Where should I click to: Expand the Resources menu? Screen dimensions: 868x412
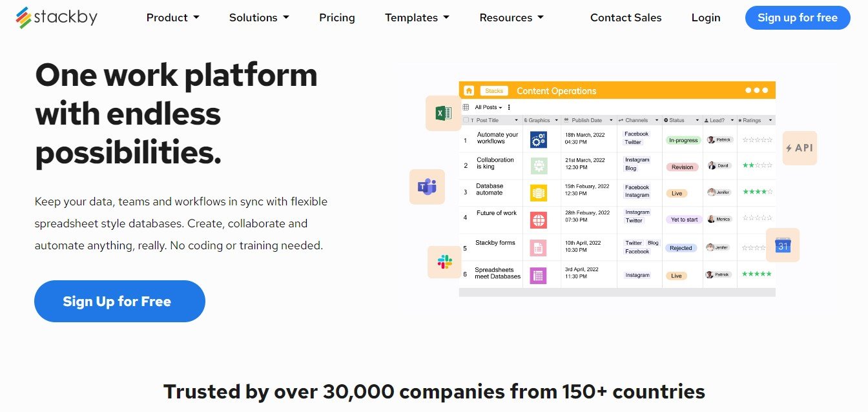(x=512, y=17)
